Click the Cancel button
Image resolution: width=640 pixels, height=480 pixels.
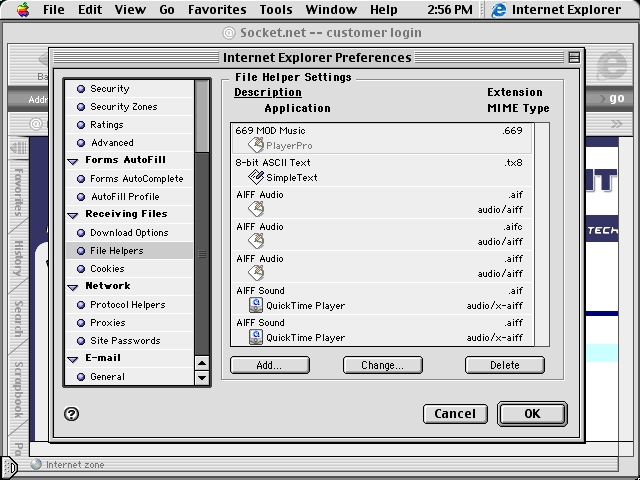[455, 414]
